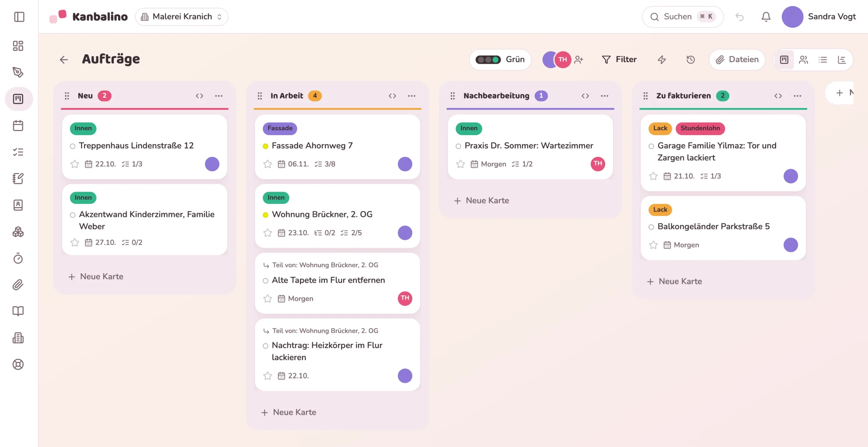Viewport: 868px width, 447px height.
Task: Click the notification bell icon
Action: coord(766,17)
